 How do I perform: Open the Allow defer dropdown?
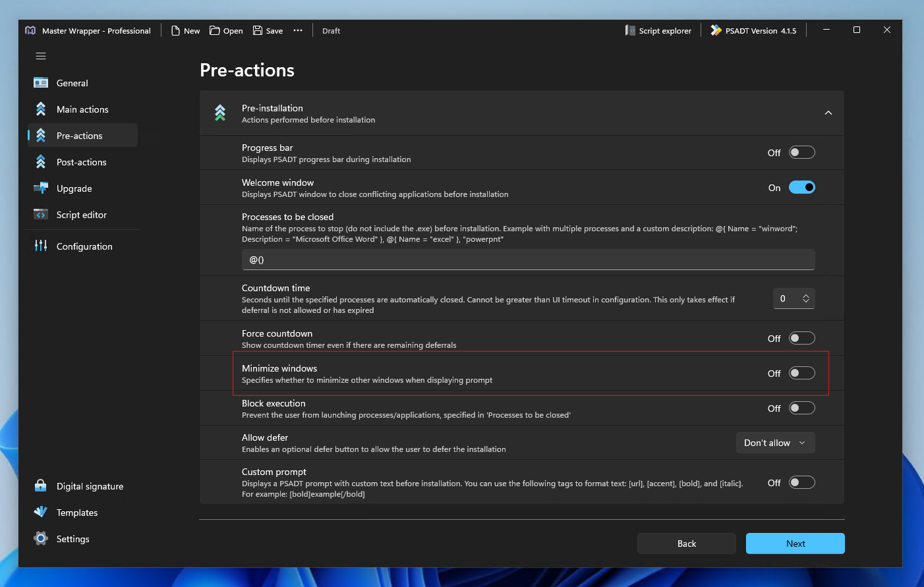click(775, 443)
